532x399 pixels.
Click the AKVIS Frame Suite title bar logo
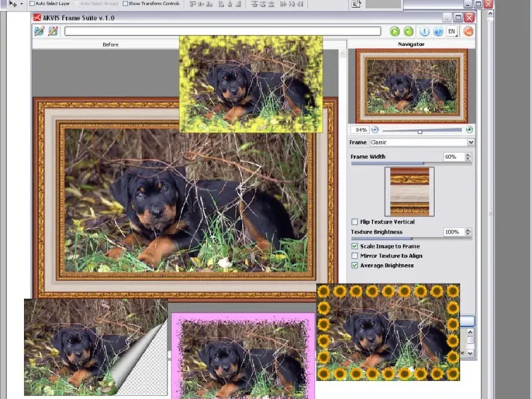point(37,18)
